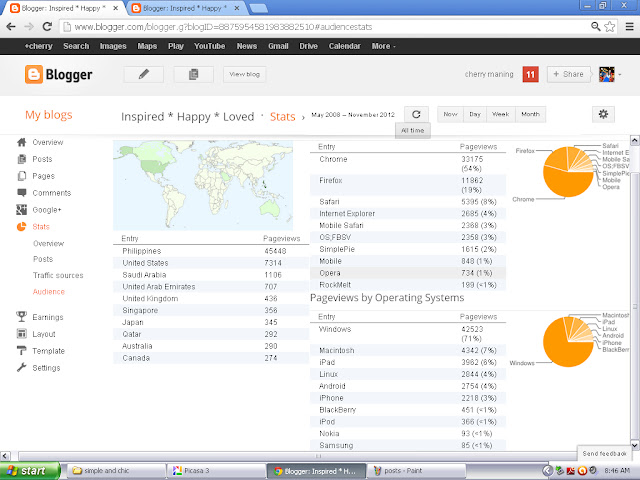This screenshot has height=480, width=640.
Task: Click the View blog button
Action: click(244, 74)
